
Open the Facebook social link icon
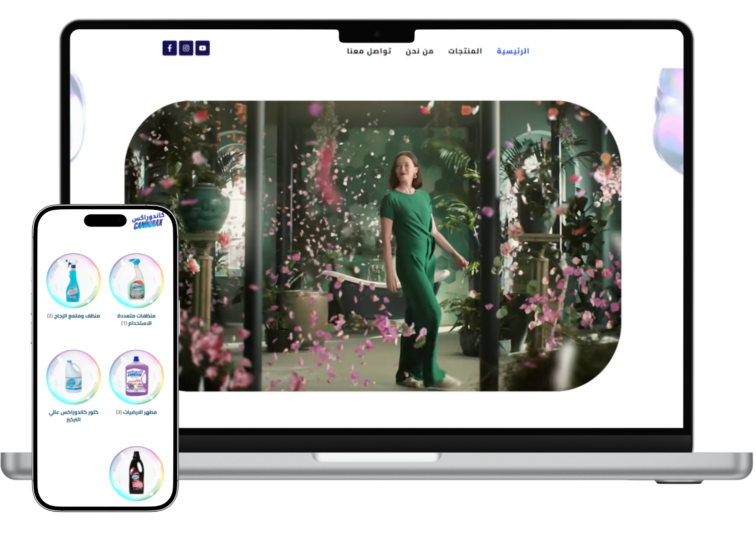click(169, 48)
